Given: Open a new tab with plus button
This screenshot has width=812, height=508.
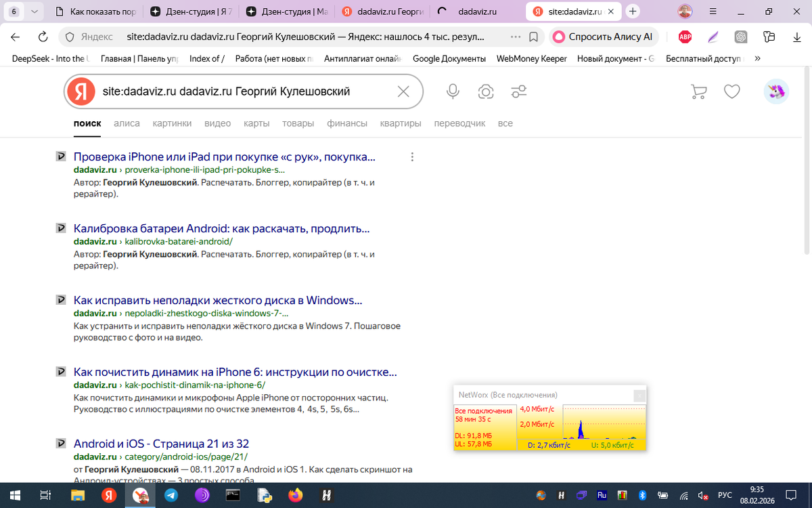Looking at the screenshot, I should coord(633,11).
